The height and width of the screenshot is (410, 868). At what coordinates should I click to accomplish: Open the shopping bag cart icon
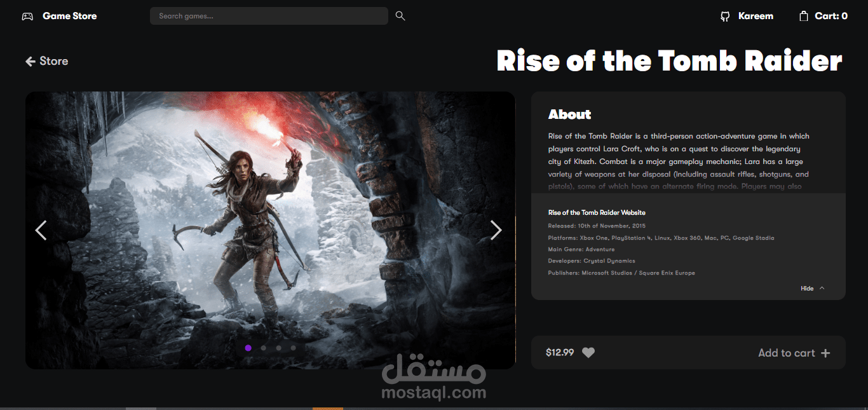(x=804, y=16)
